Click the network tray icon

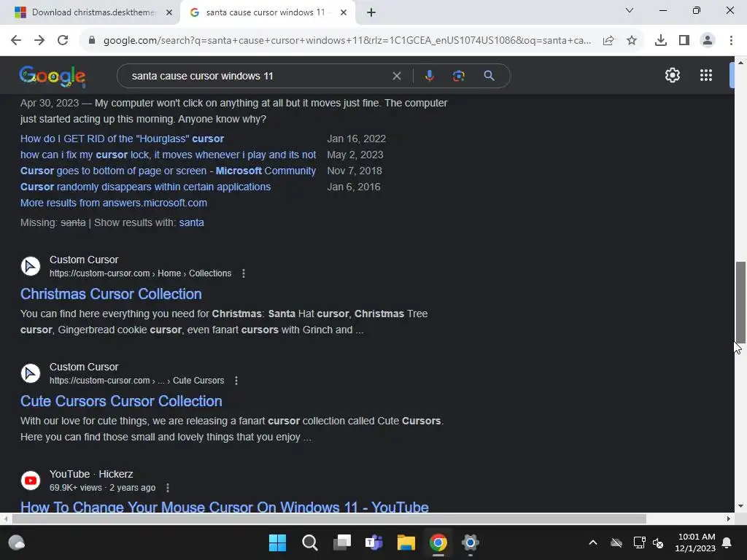(x=639, y=542)
